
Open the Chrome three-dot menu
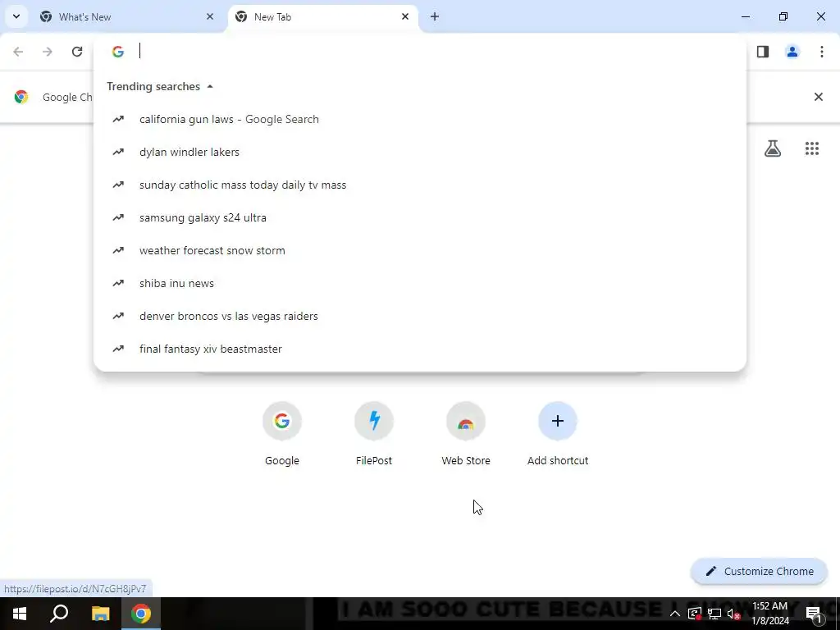[822, 52]
